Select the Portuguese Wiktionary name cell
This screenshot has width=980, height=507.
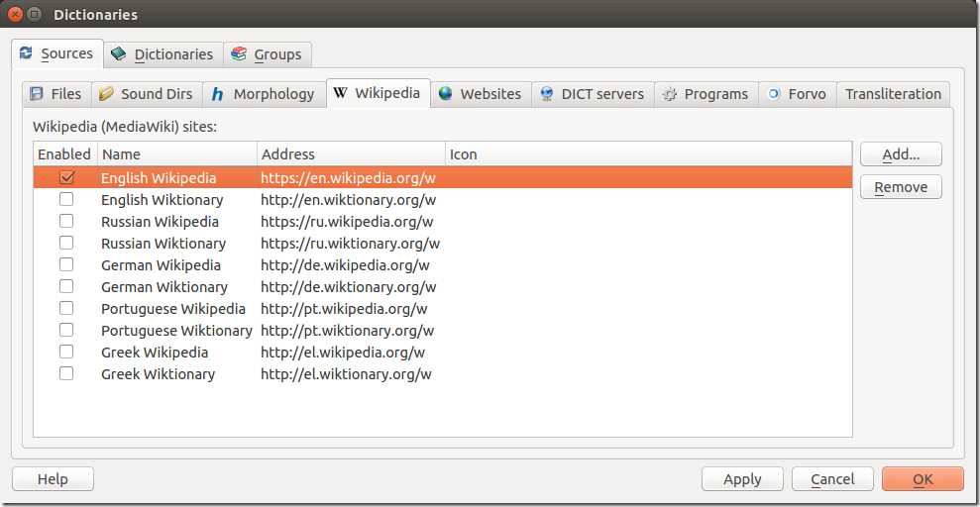[176, 330]
